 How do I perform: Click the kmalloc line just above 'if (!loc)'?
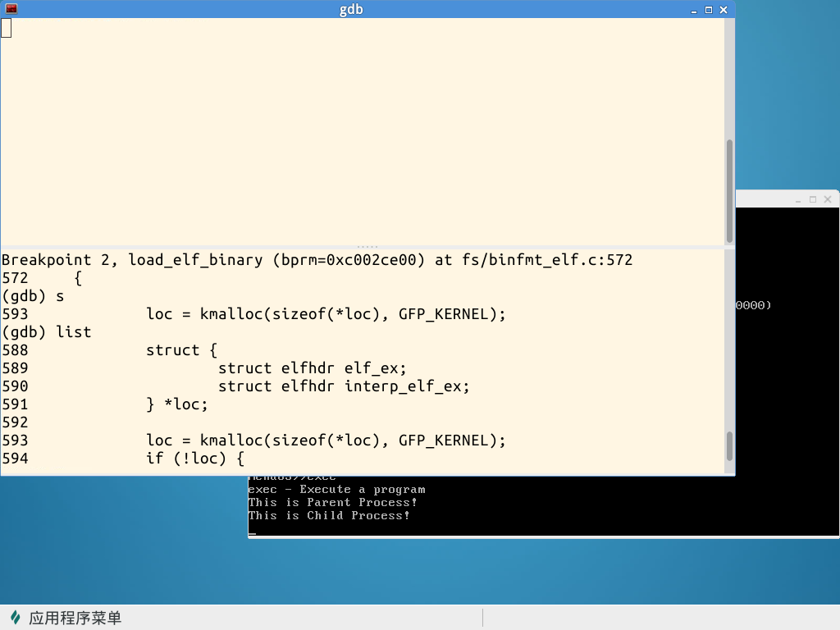tap(254, 441)
